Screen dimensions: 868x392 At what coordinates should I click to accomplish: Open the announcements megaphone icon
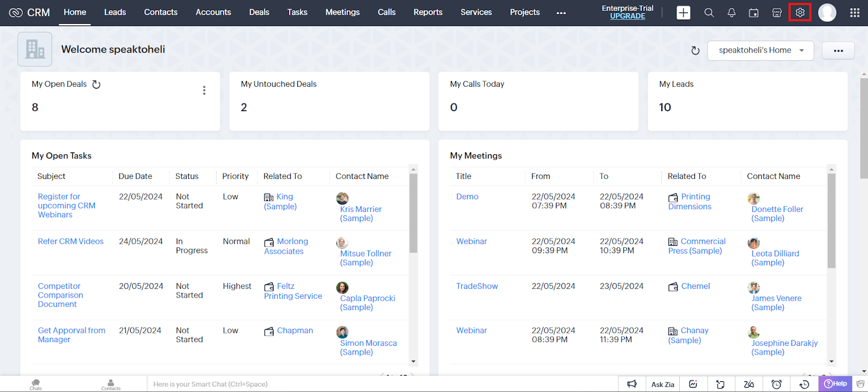tap(632, 384)
